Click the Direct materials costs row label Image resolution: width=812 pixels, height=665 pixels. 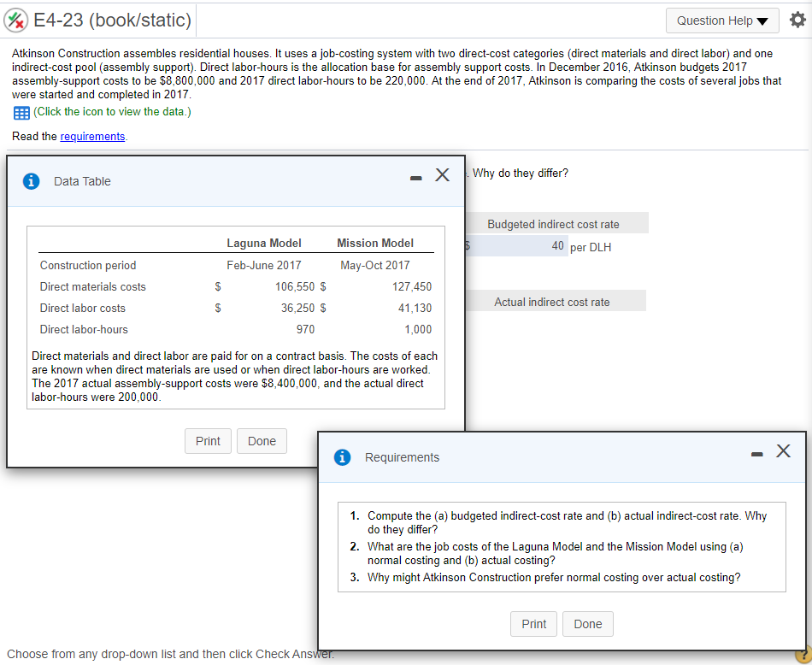92,286
